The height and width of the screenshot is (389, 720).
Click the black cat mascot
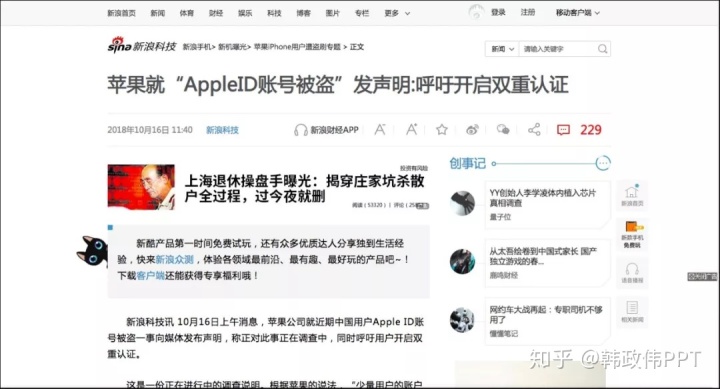click(x=92, y=251)
